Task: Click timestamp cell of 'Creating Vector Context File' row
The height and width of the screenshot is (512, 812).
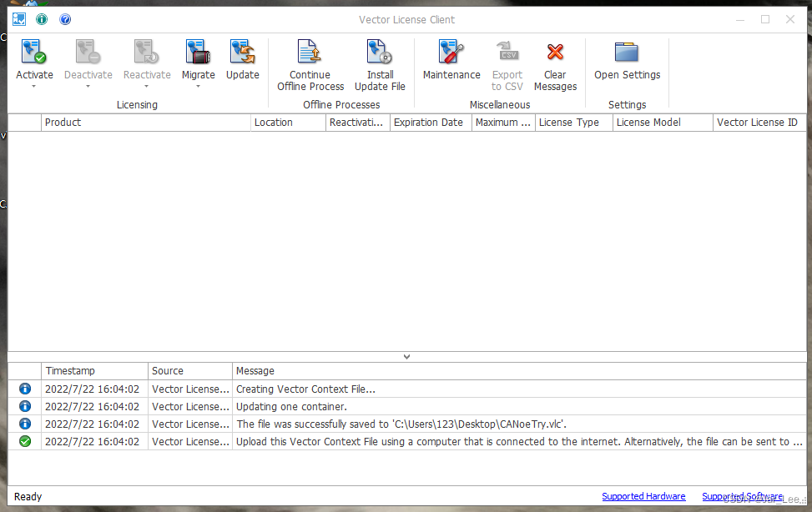Action: [94, 389]
